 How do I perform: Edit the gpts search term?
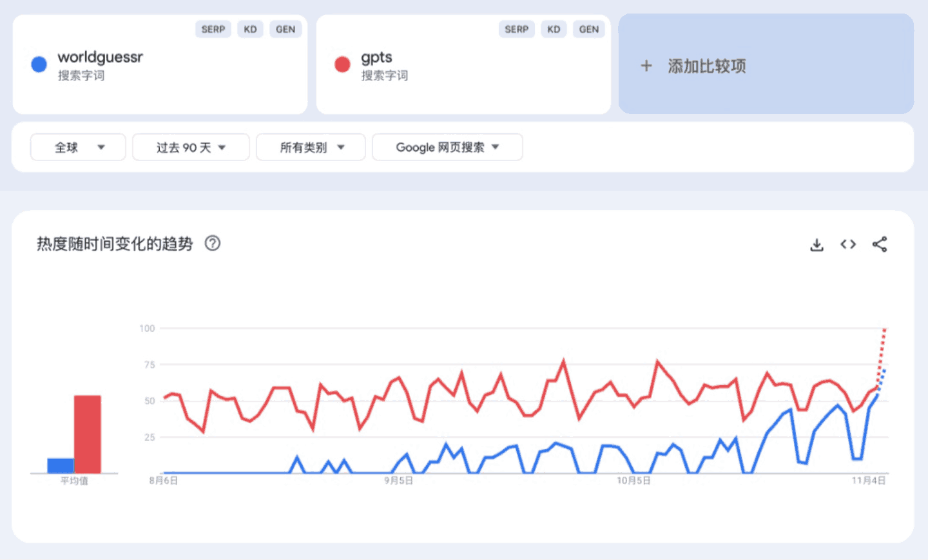(377, 57)
